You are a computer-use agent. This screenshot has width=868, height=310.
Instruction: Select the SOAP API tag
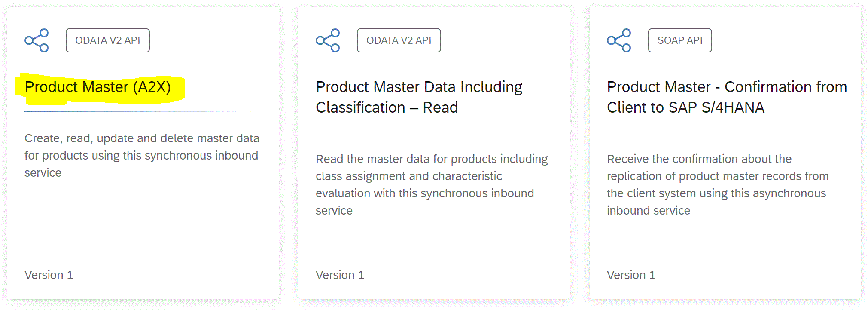pyautogui.click(x=680, y=40)
